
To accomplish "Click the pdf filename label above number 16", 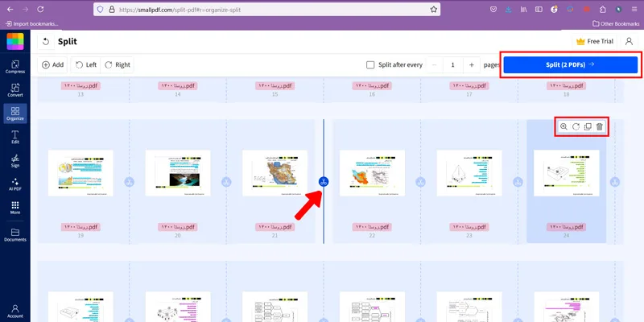I will pos(372,86).
